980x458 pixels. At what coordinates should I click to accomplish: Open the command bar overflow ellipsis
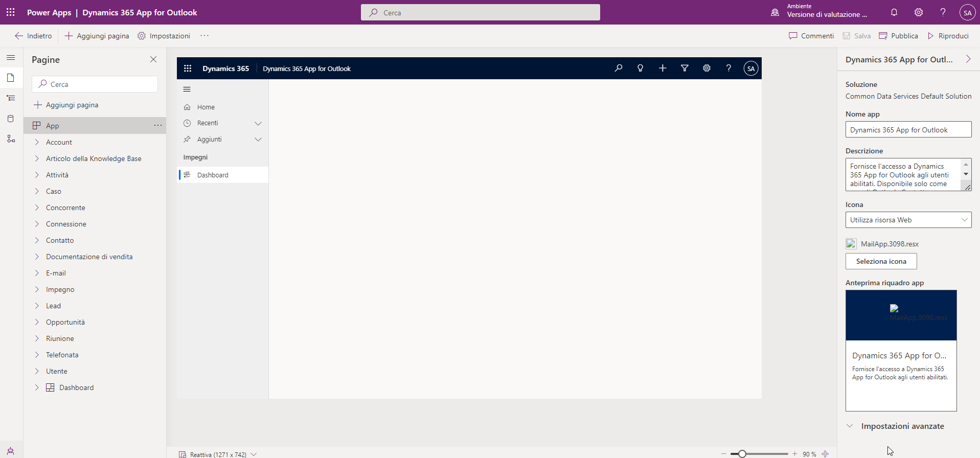click(204, 36)
